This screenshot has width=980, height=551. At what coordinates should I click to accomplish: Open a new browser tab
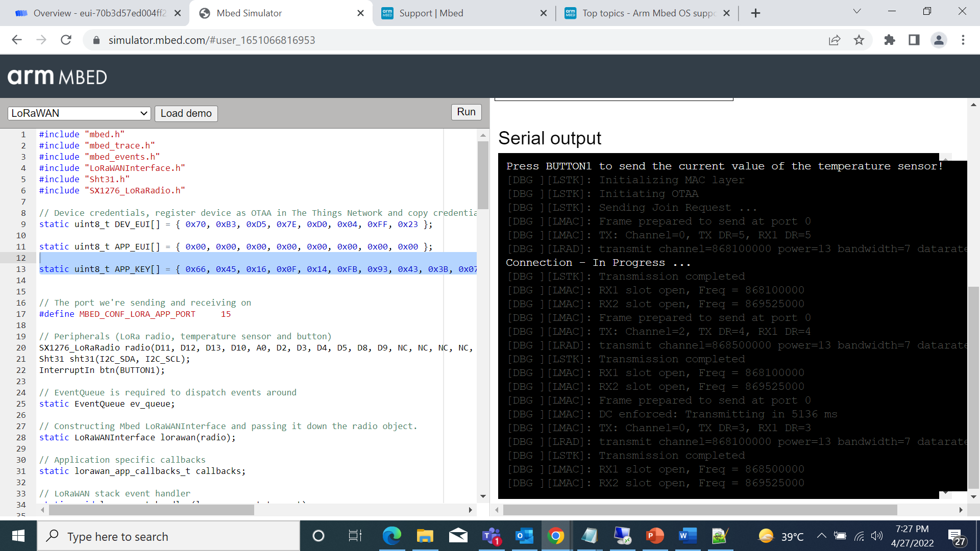(756, 13)
